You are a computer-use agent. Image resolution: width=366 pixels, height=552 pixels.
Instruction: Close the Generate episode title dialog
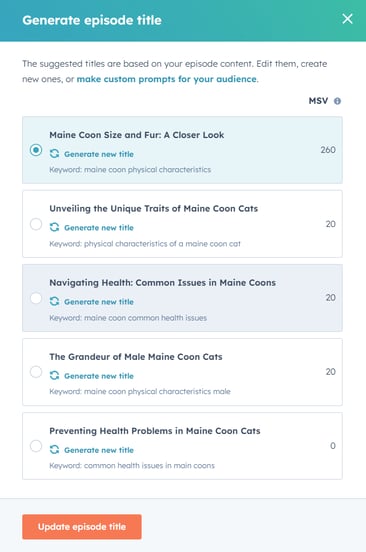pyautogui.click(x=347, y=19)
